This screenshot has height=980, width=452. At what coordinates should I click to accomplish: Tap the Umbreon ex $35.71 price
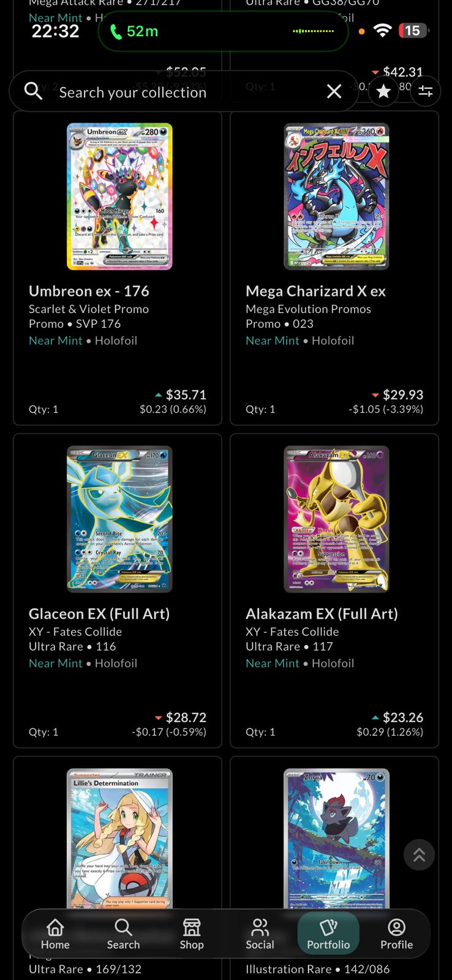(x=186, y=395)
